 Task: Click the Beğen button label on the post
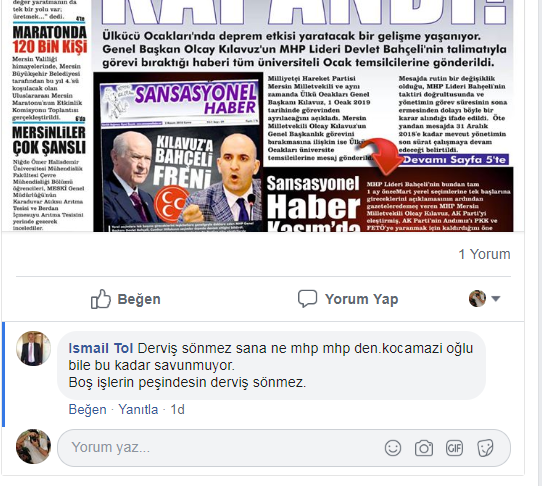click(x=139, y=299)
